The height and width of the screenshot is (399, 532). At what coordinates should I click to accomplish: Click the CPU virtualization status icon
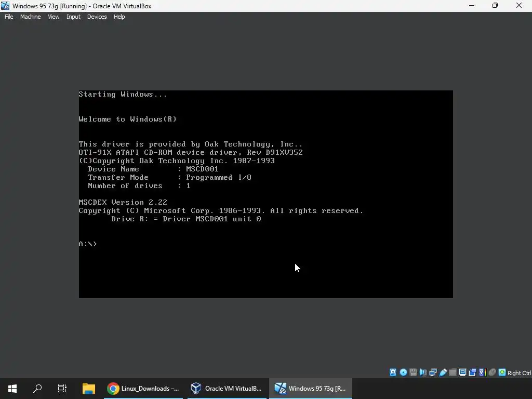click(x=483, y=372)
